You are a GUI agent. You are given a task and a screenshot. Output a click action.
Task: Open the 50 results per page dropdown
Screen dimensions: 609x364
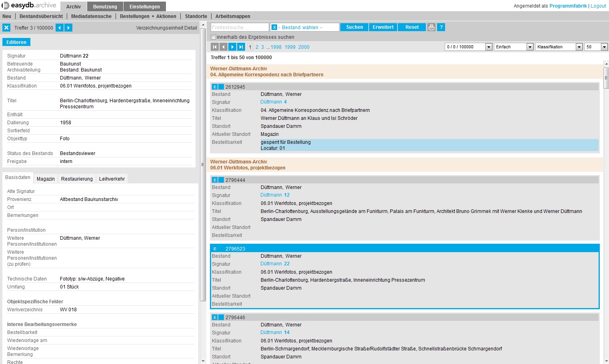click(596, 47)
